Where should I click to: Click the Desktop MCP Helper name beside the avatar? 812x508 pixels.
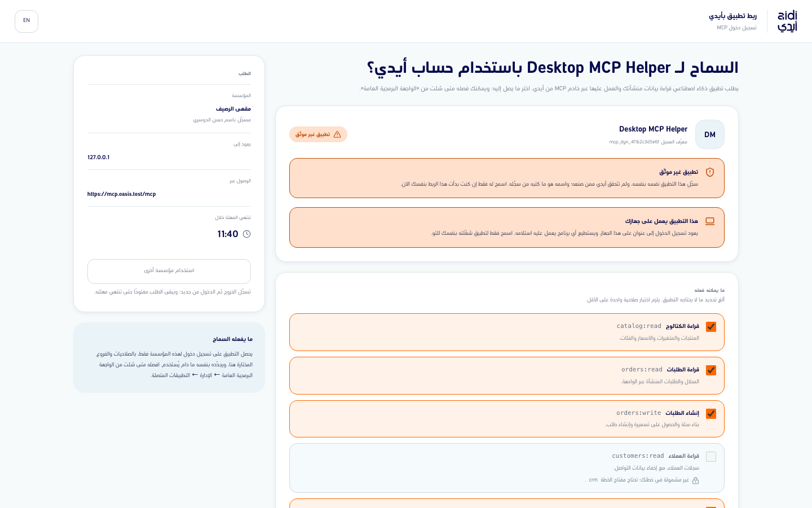click(x=654, y=129)
